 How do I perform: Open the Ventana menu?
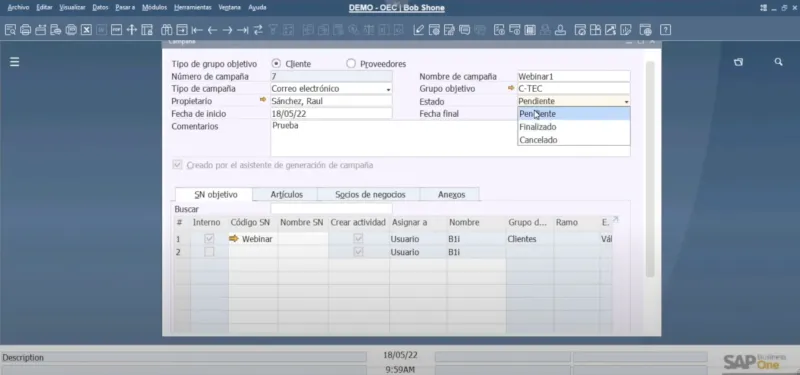click(x=230, y=8)
